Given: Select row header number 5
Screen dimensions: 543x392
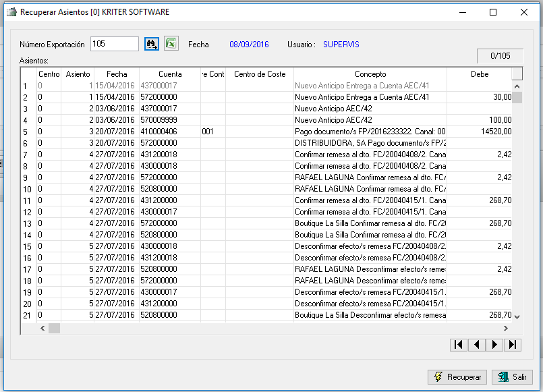Looking at the screenshot, I should click(x=29, y=132).
